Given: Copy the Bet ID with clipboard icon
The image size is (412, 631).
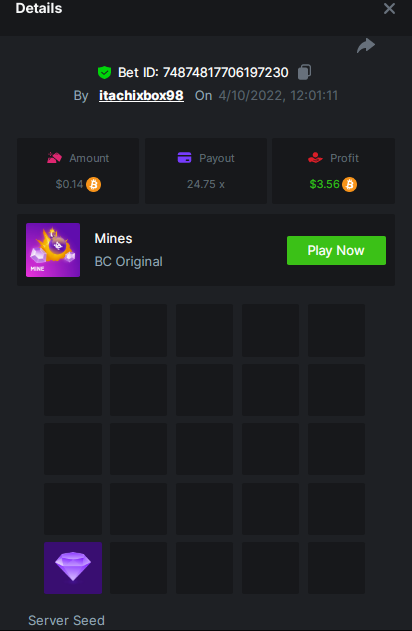Looking at the screenshot, I should coord(305,72).
